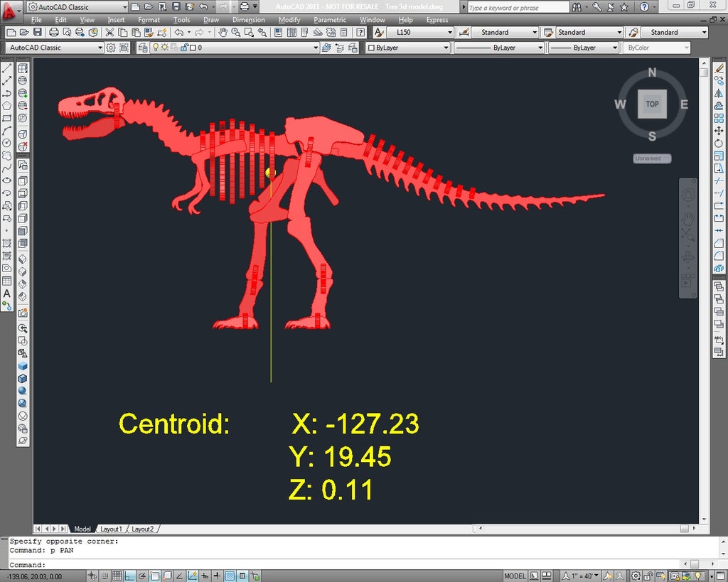Image resolution: width=728 pixels, height=582 pixels.
Task: Toggle Object Snap in status bar
Action: [154, 576]
